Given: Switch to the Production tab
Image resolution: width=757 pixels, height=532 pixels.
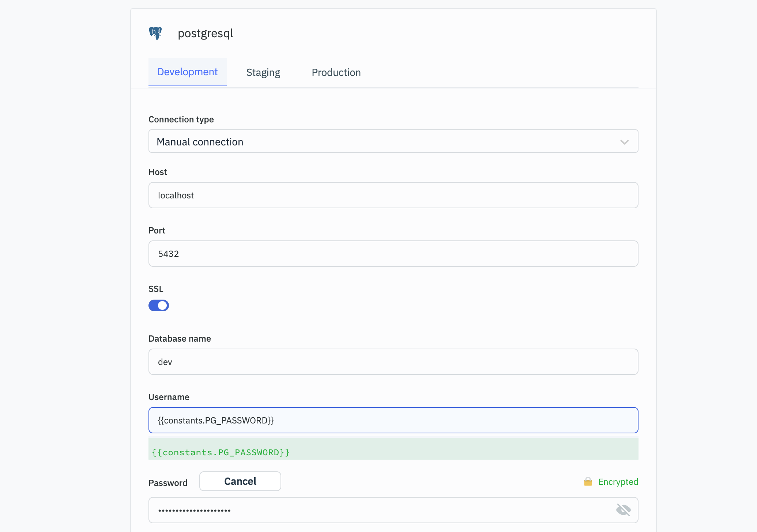Looking at the screenshot, I should 336,72.
